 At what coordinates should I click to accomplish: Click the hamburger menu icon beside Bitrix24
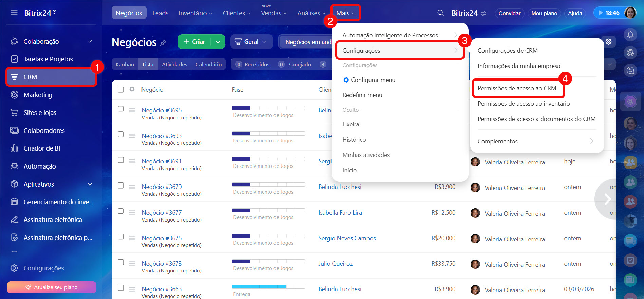[14, 13]
